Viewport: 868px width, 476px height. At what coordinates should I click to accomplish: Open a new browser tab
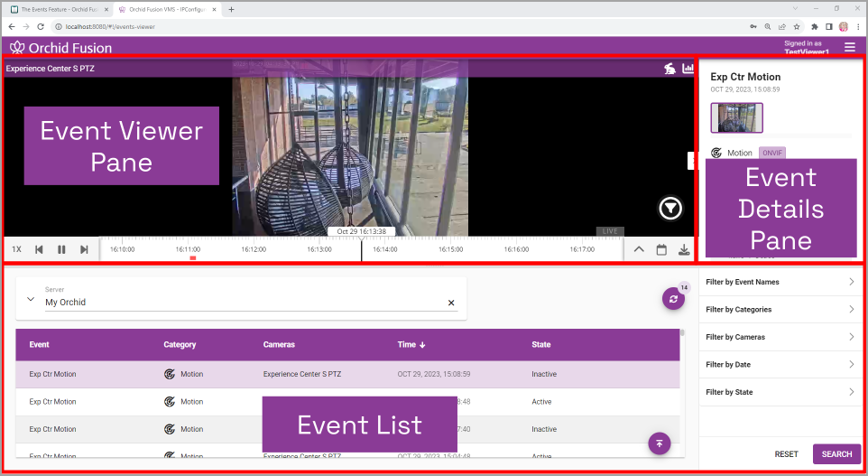(231, 9)
